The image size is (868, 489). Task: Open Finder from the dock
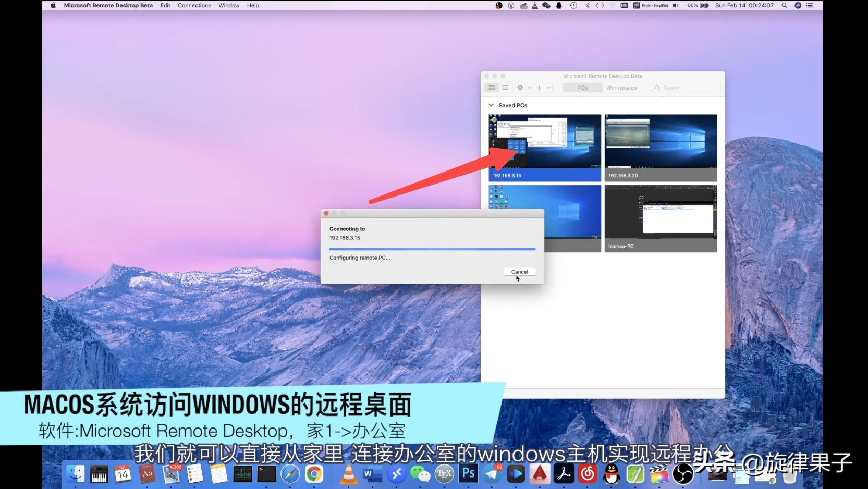[75, 473]
